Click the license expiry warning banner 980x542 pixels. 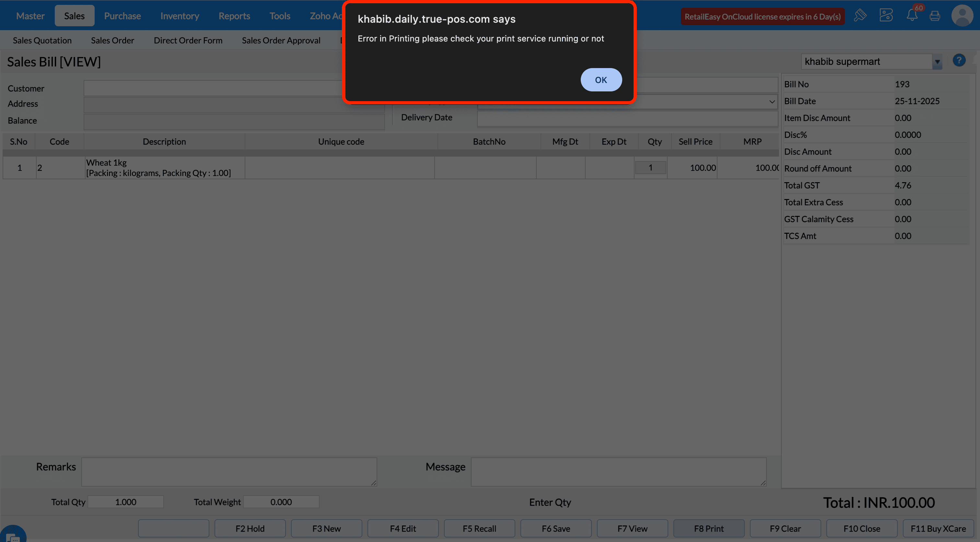coord(763,16)
